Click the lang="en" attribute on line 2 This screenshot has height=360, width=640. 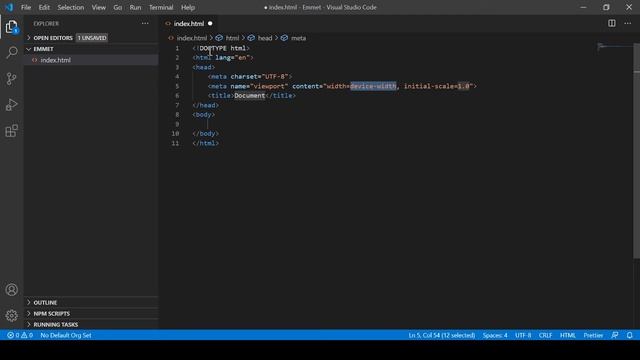click(233, 58)
